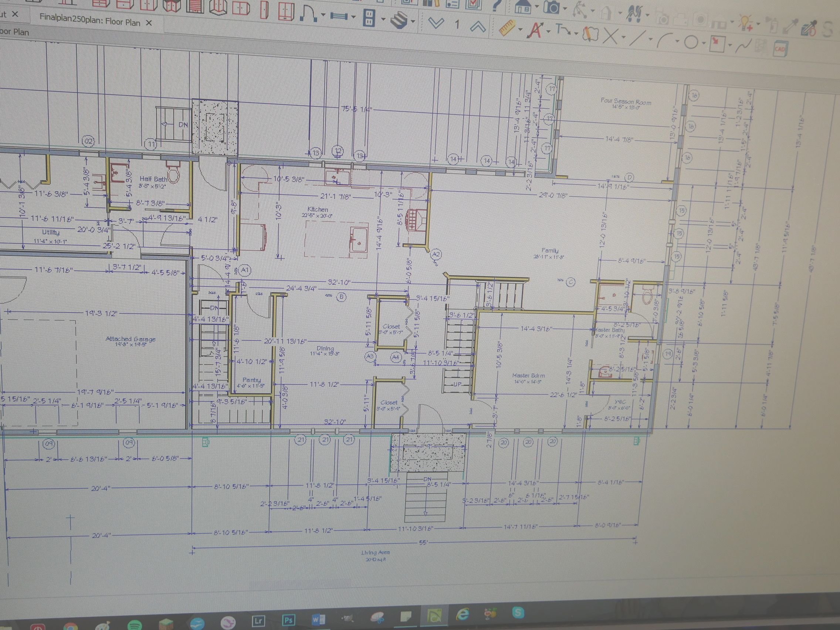
Task: Open Lightroom from the taskbar
Action: pos(258,620)
